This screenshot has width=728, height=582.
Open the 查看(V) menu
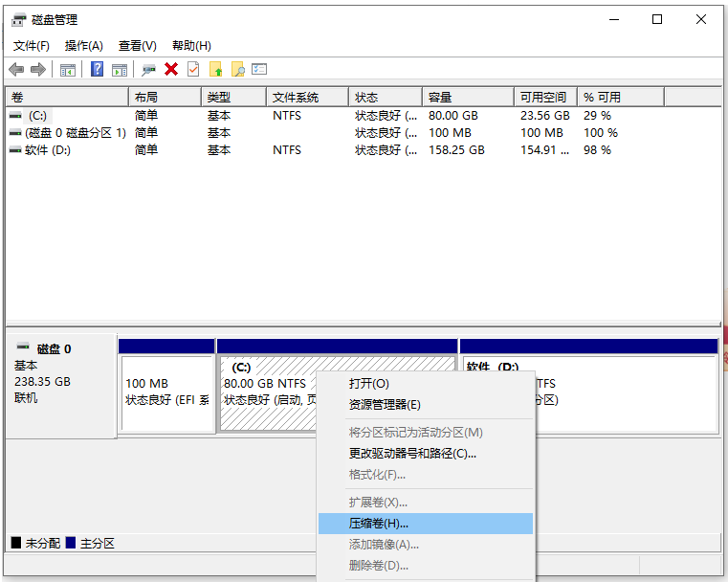(137, 46)
